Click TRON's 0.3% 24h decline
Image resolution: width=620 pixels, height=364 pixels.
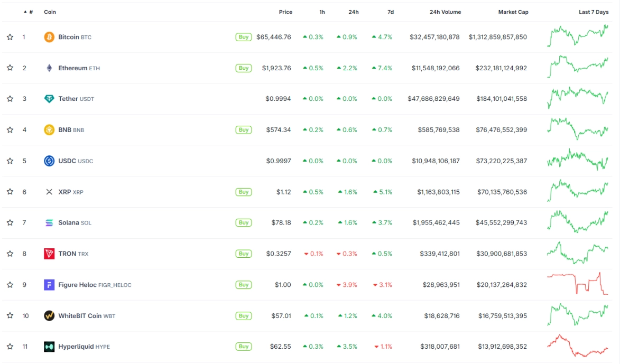click(x=347, y=254)
